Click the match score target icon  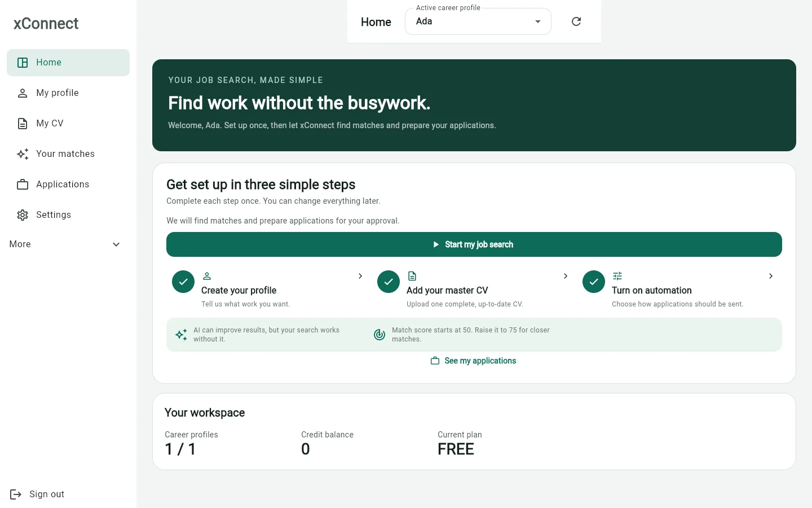click(379, 335)
